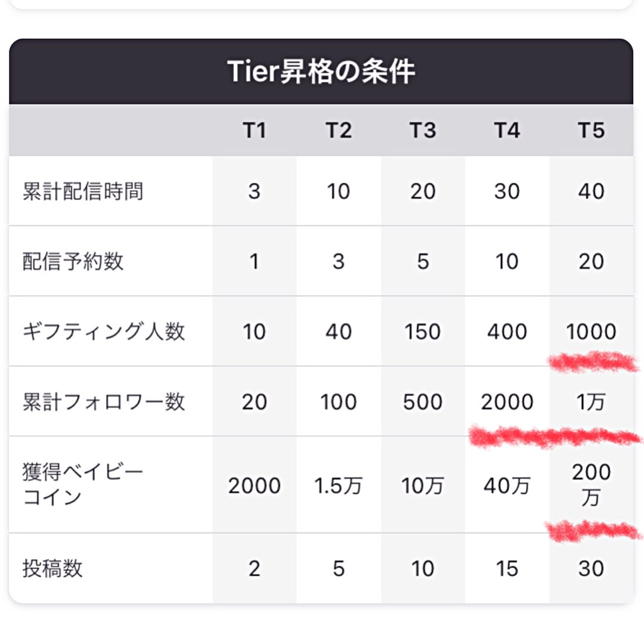Select the 200万 coin cell under T5
The height and width of the screenshot is (644, 644).
591,485
